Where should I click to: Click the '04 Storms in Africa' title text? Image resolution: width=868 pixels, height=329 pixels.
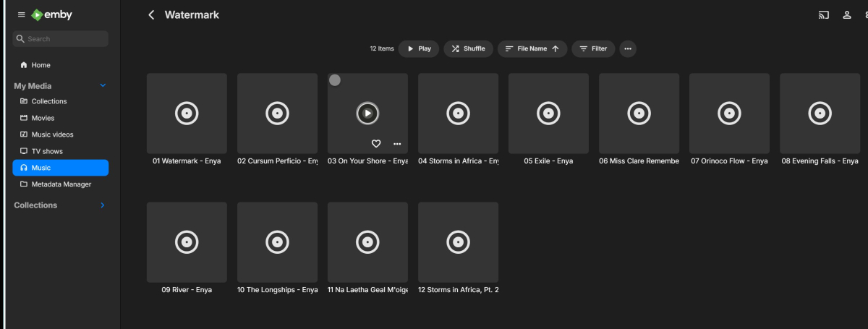pos(458,161)
